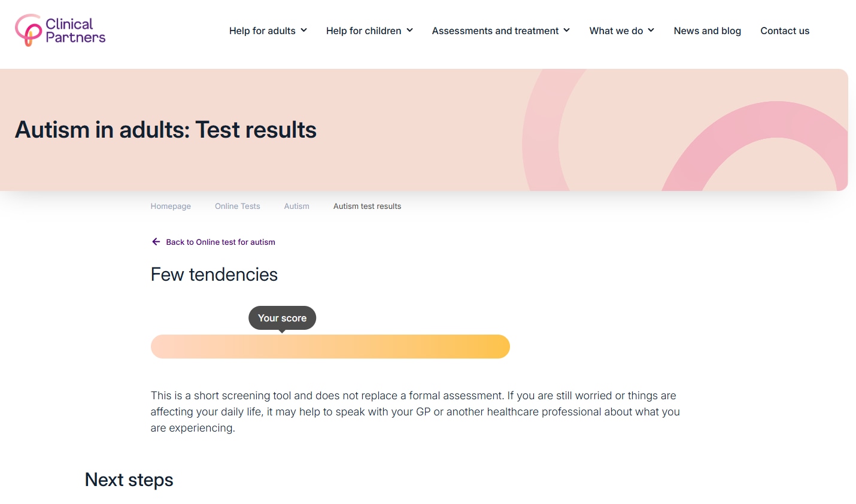
Task: Click the Homepage breadcrumb
Action: [x=171, y=207]
